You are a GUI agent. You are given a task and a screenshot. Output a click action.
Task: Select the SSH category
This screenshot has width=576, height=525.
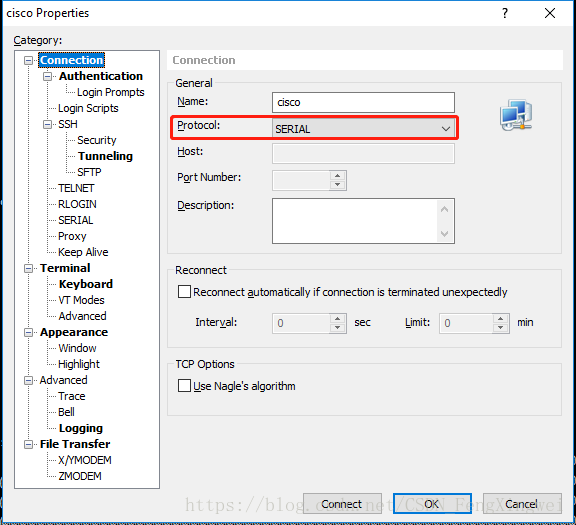68,124
